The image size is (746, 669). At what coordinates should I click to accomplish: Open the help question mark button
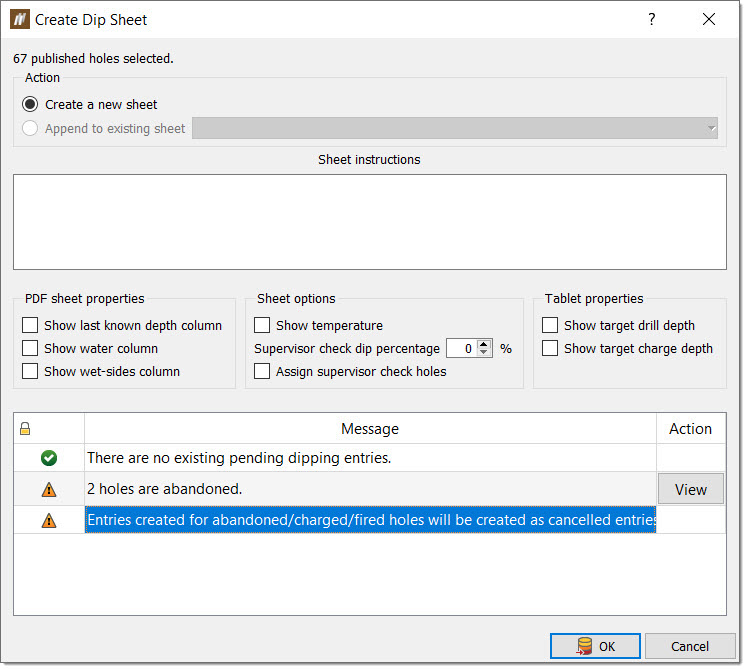(651, 19)
